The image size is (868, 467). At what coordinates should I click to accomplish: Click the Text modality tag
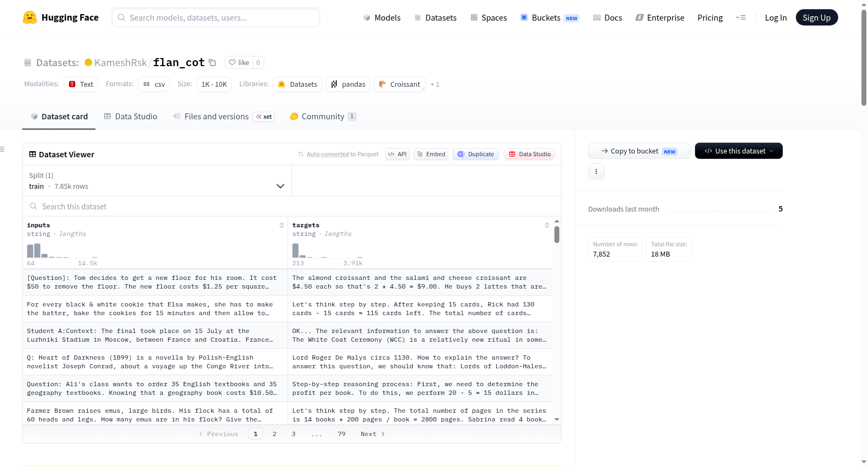[81, 84]
